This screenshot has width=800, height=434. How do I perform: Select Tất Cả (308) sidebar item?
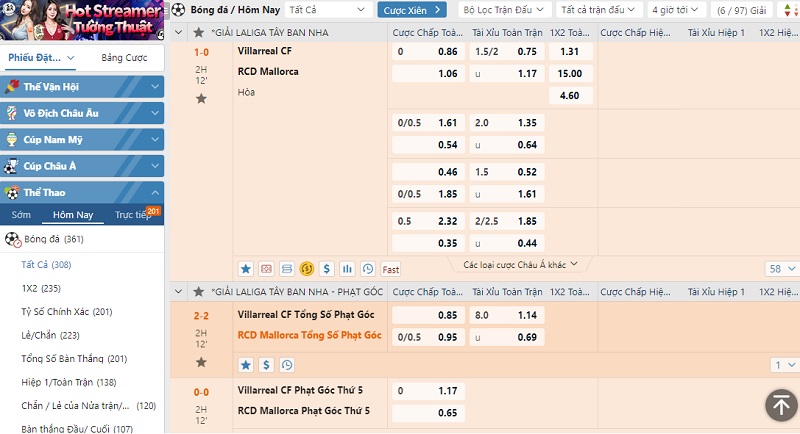coord(46,265)
